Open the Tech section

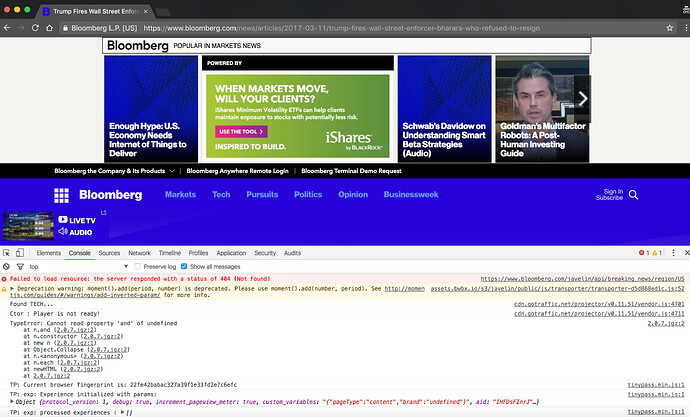tap(221, 194)
